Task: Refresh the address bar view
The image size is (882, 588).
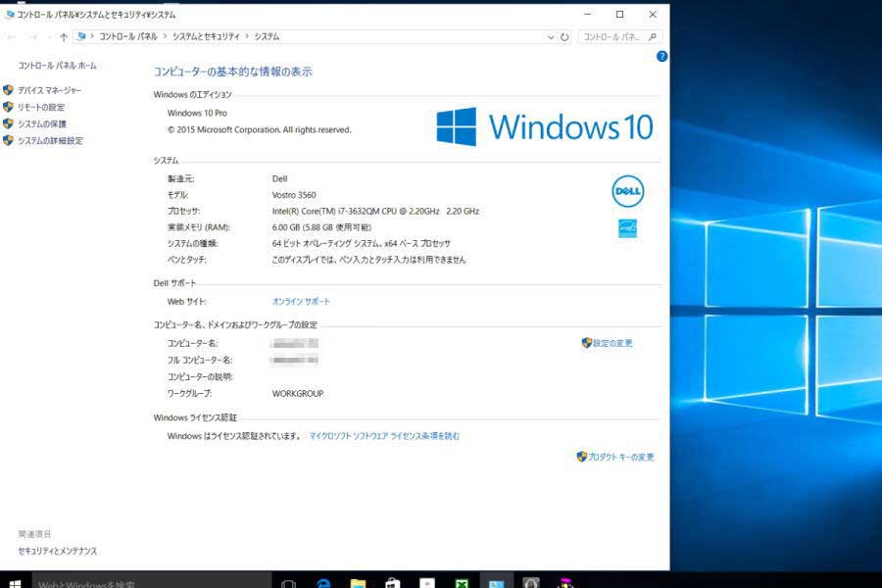Action: coord(564,37)
